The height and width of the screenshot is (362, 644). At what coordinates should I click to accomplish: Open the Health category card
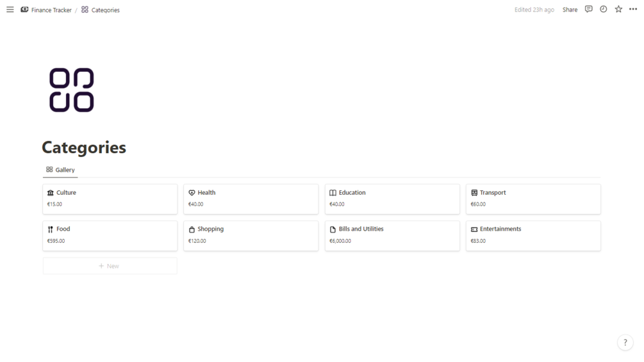click(x=251, y=199)
